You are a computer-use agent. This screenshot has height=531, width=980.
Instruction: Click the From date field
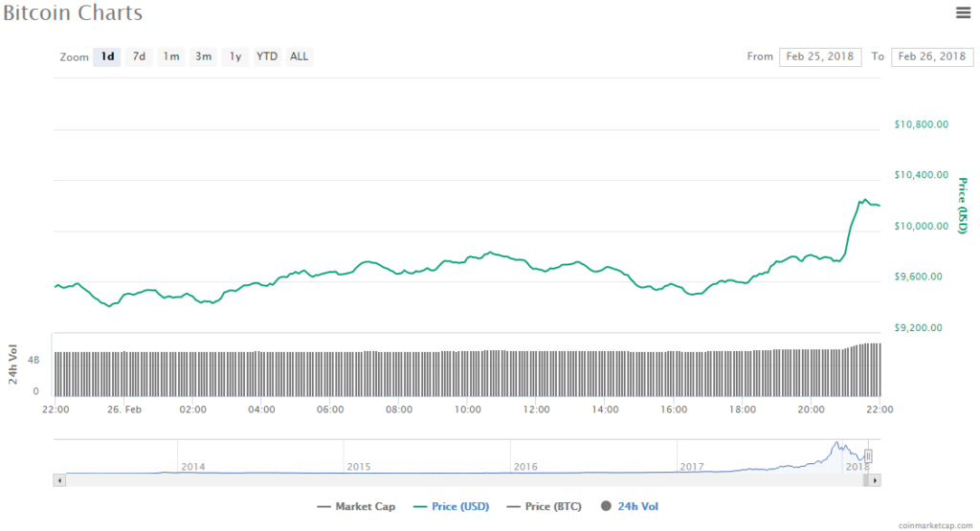[819, 56]
